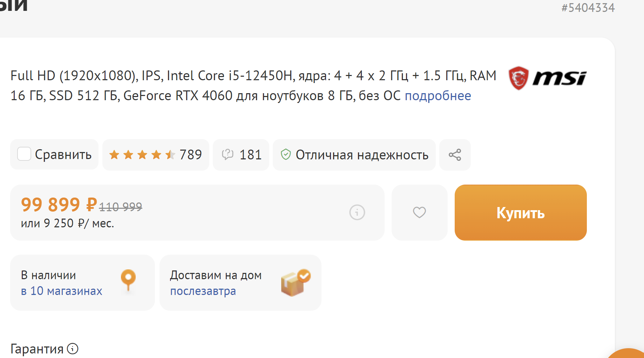644x358 pixels.
Task: Tick the Сравнить checkbox
Action: 24,154
